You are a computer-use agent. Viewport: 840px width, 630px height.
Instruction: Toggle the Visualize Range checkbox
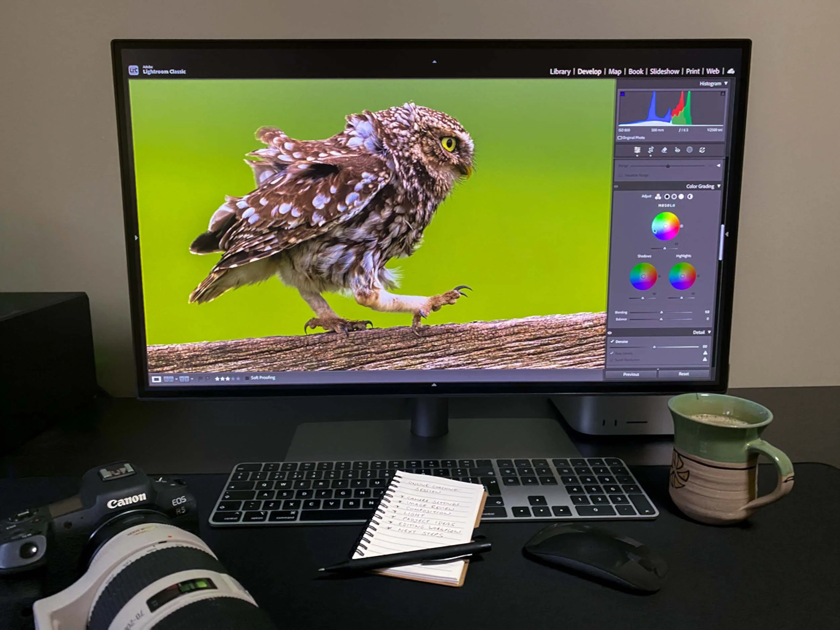tap(621, 175)
